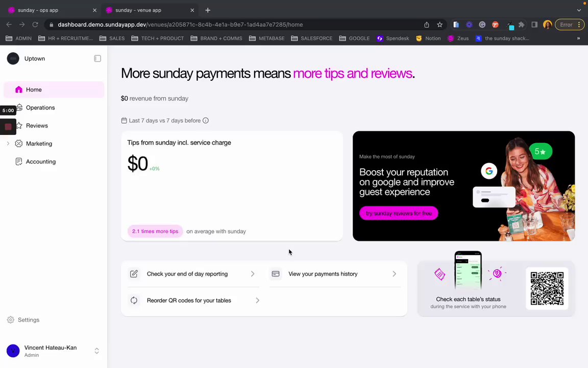Click the browser back arrow

tap(9, 25)
